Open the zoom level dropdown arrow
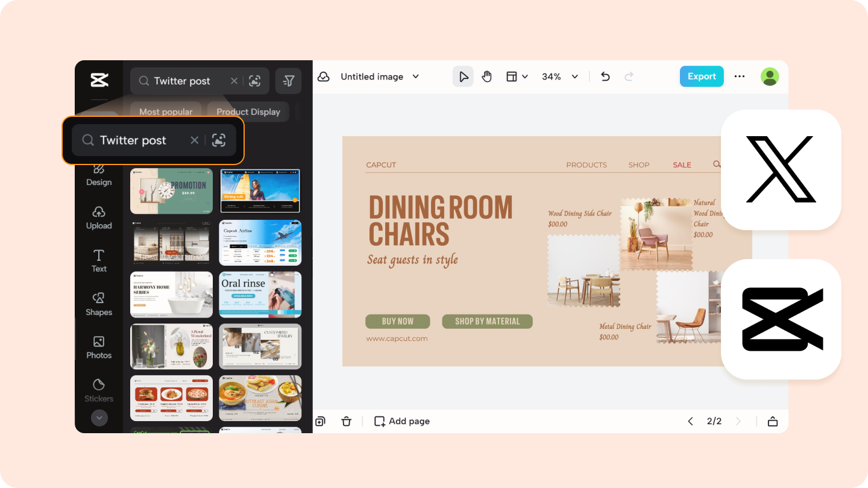This screenshot has height=488, width=868. tap(575, 77)
